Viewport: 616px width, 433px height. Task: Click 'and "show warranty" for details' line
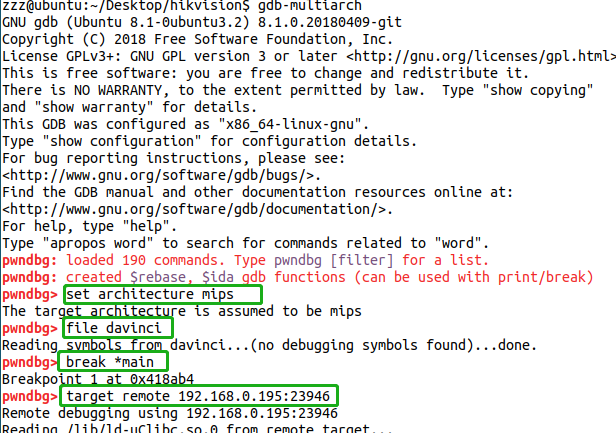pyautogui.click(x=130, y=107)
